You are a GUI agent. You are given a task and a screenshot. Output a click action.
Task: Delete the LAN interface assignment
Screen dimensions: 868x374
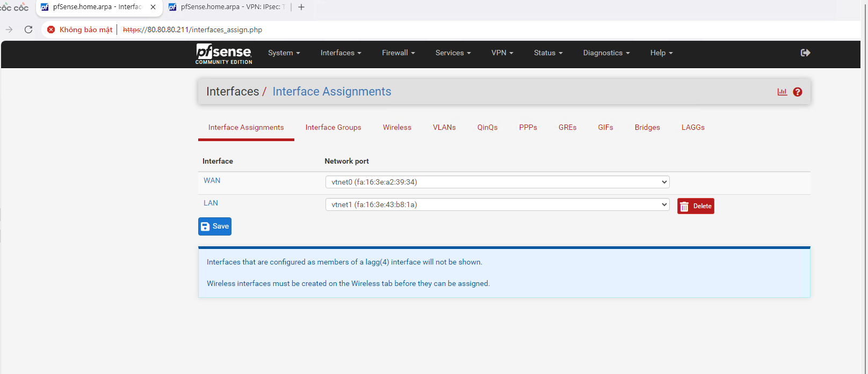(x=696, y=206)
